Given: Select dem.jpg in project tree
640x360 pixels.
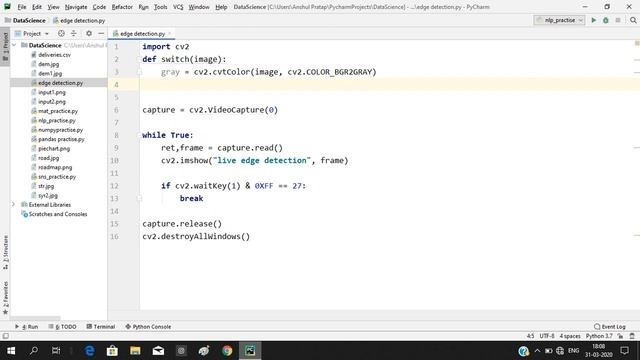Looking at the screenshot, I should click(x=49, y=64).
